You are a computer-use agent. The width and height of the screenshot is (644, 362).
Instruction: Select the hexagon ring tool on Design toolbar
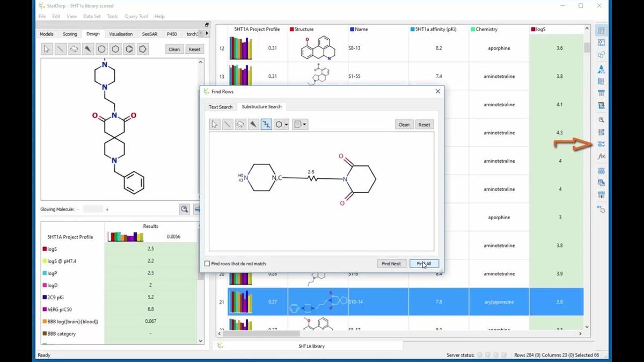(114, 49)
